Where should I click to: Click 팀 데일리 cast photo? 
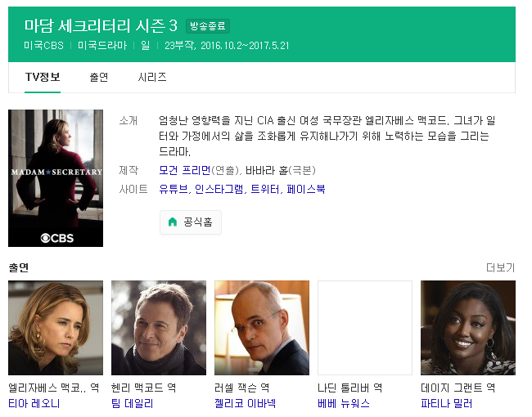click(x=159, y=328)
